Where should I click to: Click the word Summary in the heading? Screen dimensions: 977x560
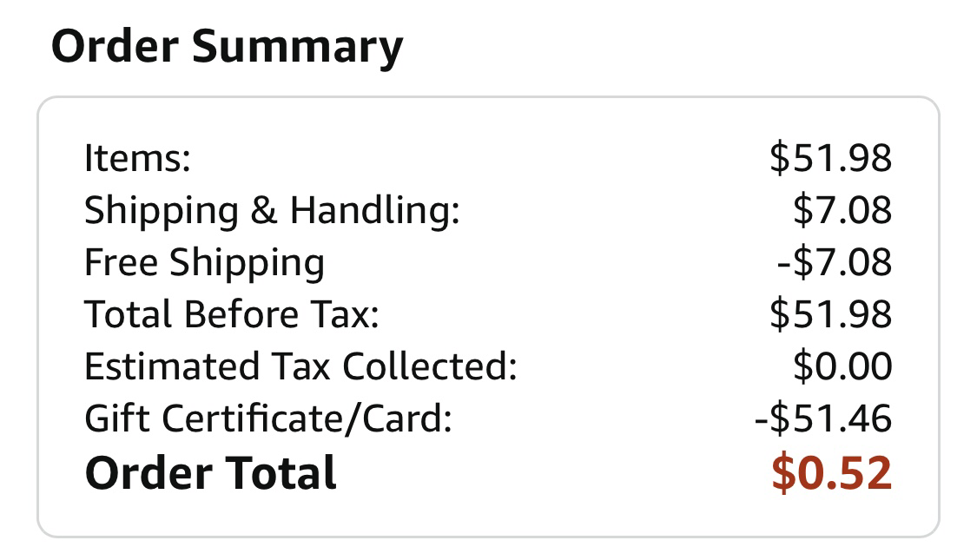(x=296, y=48)
